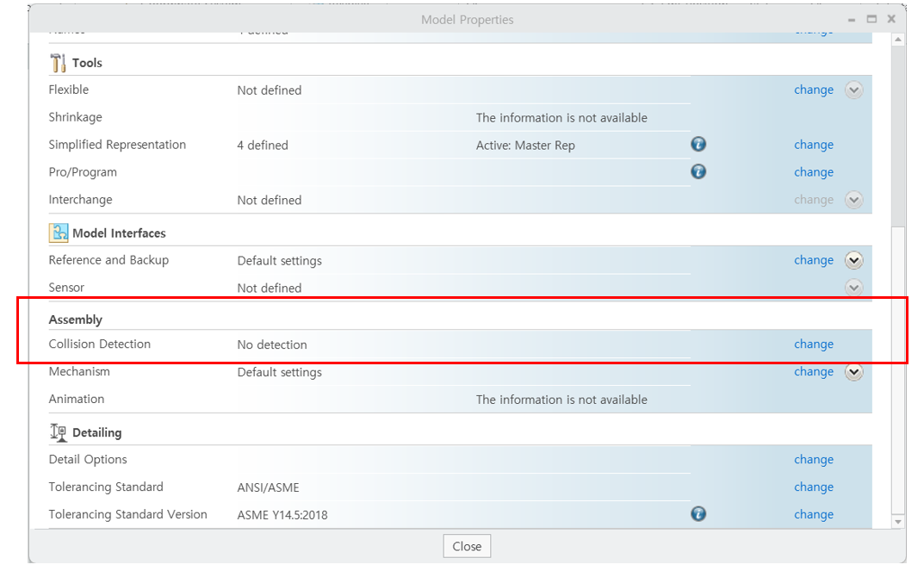Click scrollbar up arrow
The image size is (924, 577).
point(898,40)
